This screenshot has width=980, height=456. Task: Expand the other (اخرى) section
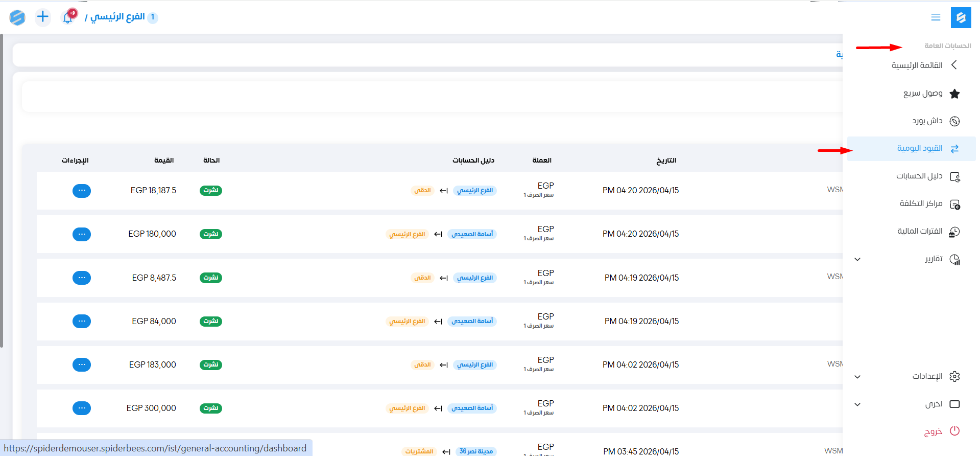(x=857, y=404)
